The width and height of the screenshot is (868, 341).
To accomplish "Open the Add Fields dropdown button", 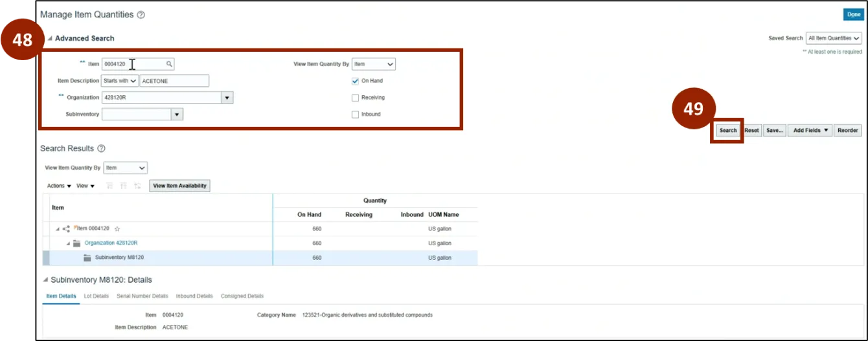I will 810,130.
